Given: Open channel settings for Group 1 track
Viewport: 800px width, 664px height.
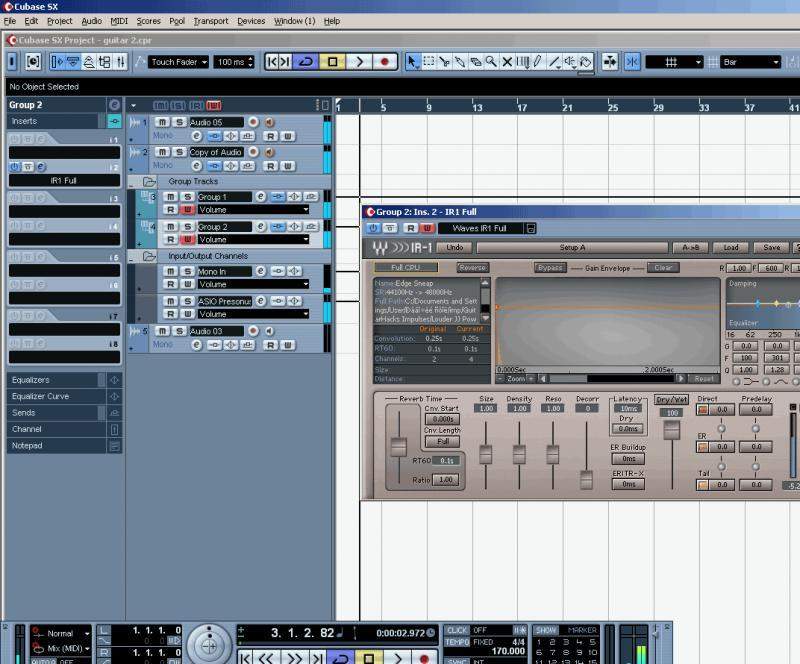Looking at the screenshot, I should 260,197.
